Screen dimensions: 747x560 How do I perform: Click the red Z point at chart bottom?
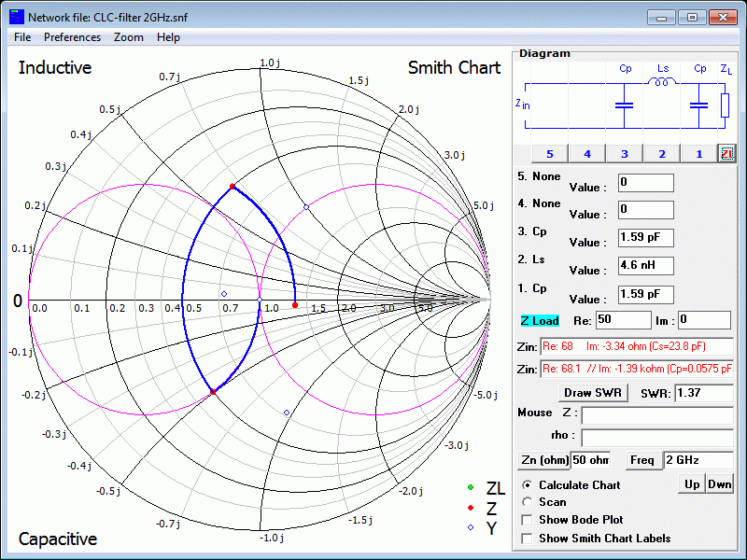point(213,392)
